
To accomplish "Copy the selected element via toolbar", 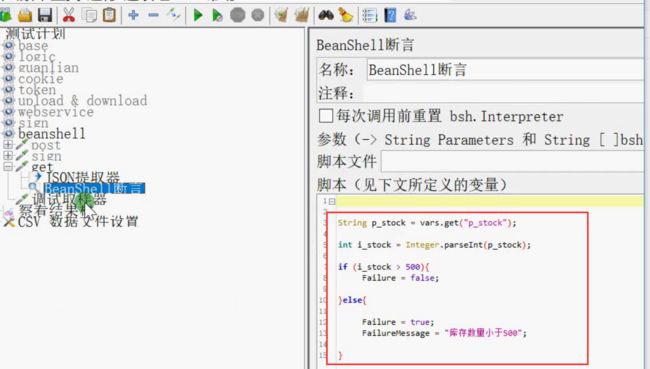I will [x=89, y=15].
